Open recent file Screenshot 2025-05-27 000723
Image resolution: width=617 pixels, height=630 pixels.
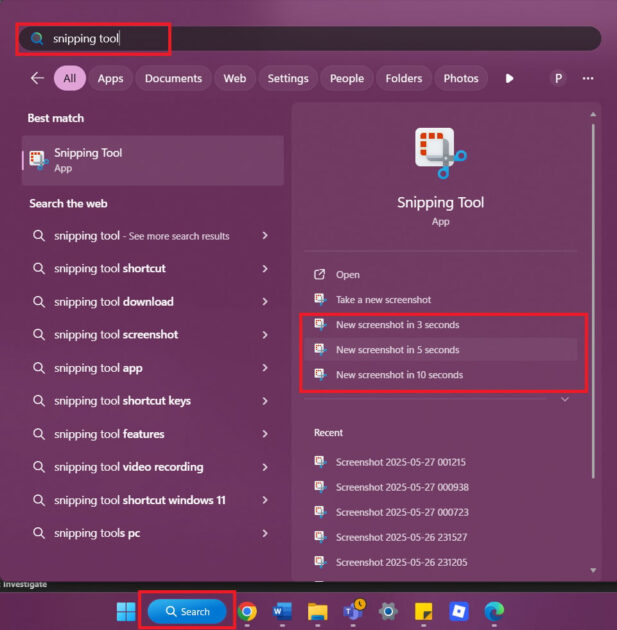[441, 512]
